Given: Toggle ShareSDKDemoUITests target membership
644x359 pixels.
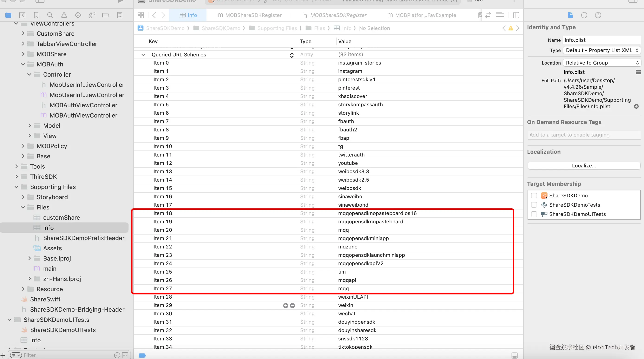Looking at the screenshot, I should pos(534,214).
